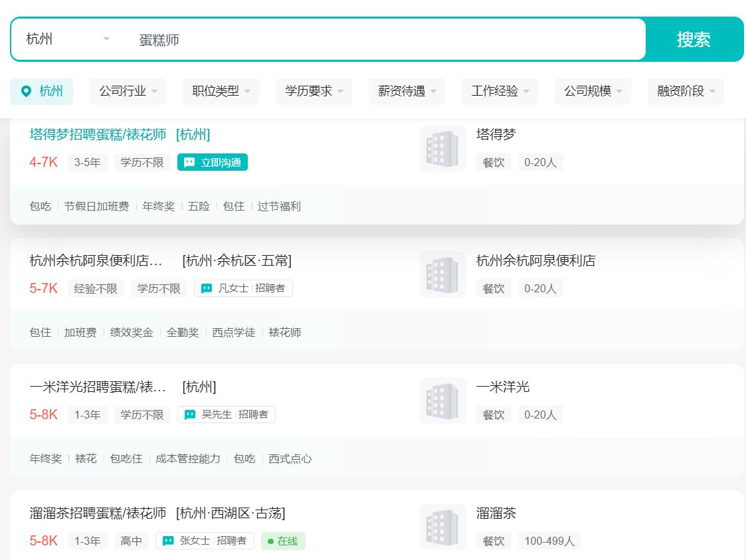Click chat icon beside 凡女士 招聘者
The height and width of the screenshot is (560, 746).
207,288
